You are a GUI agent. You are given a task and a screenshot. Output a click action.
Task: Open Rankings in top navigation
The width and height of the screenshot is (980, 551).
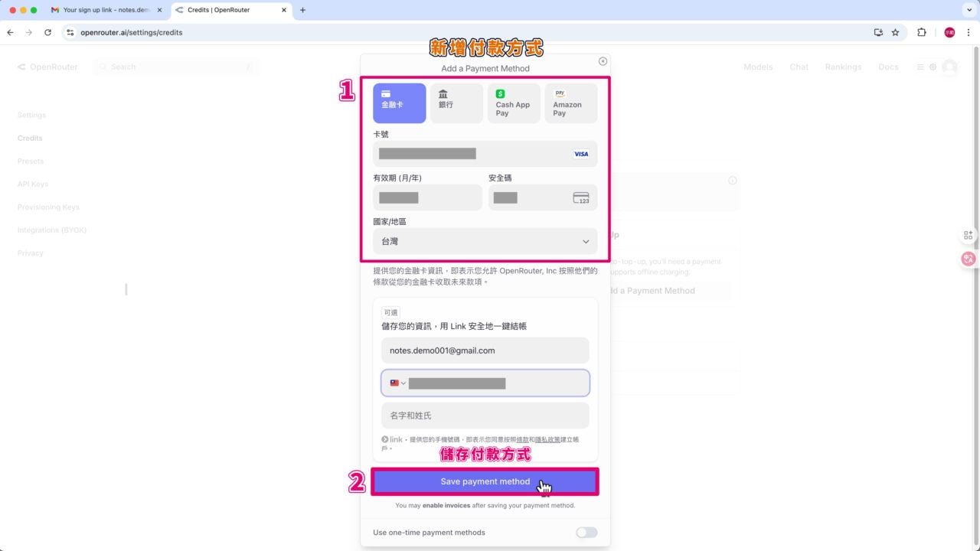(843, 67)
